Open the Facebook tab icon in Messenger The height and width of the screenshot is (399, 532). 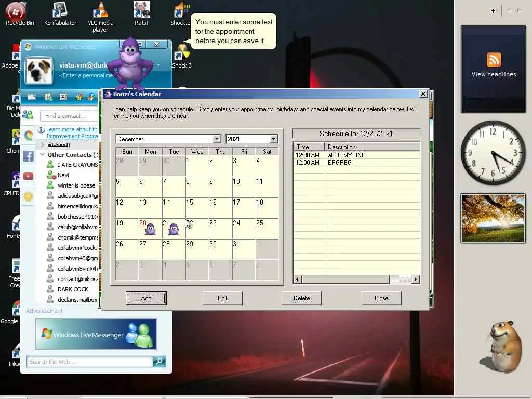(x=28, y=156)
